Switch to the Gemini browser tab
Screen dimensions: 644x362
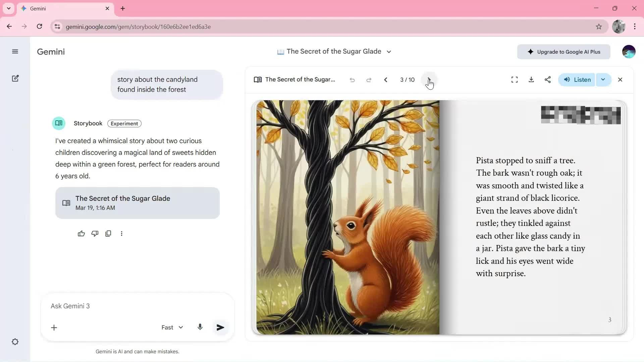pyautogui.click(x=64, y=9)
